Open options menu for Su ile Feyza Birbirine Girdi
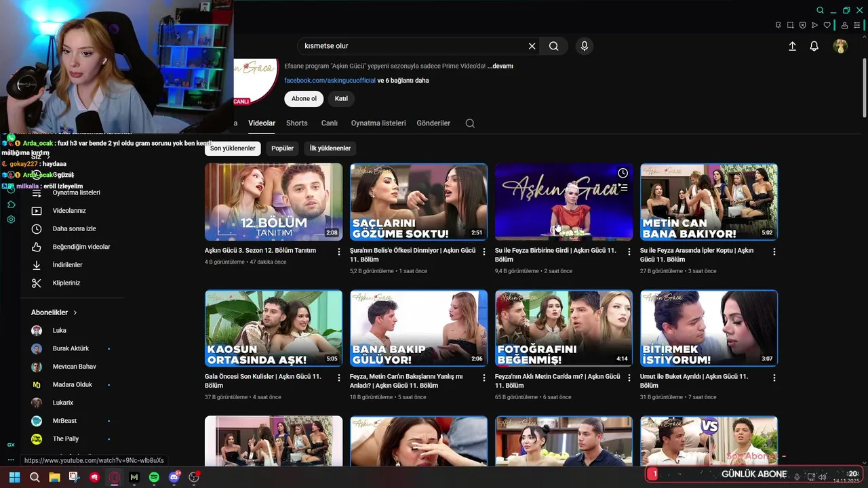This screenshot has width=868, height=488. pos(629,251)
